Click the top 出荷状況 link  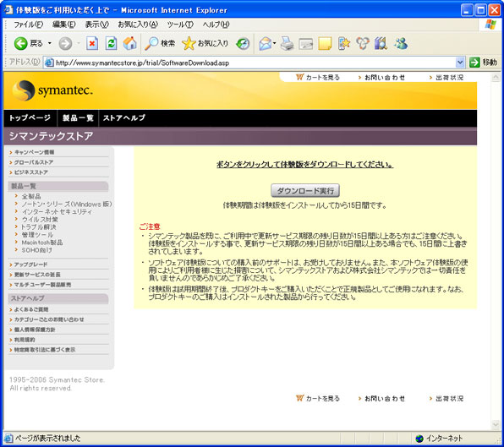[450, 78]
